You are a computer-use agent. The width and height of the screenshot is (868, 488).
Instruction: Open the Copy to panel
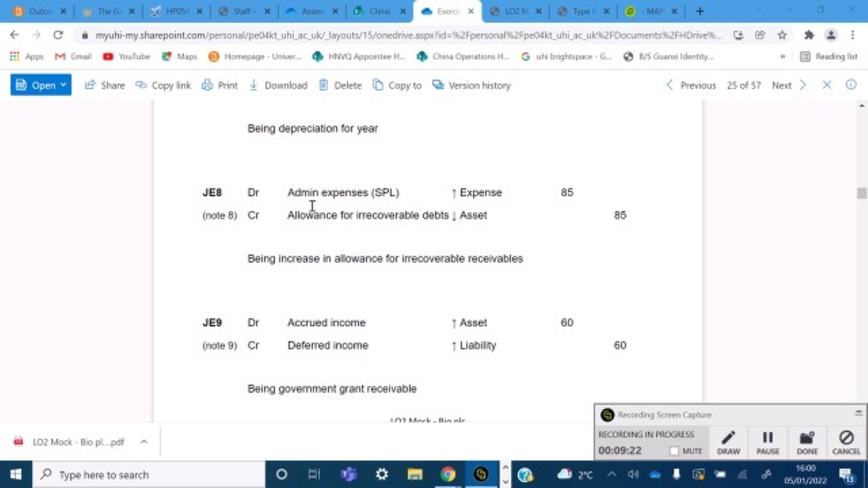click(397, 85)
